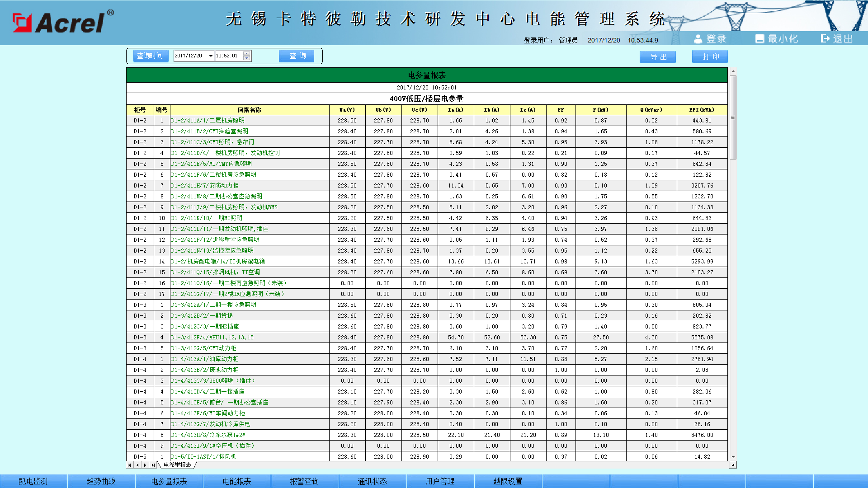Jump to first sheet tab arrow

pos(130,465)
